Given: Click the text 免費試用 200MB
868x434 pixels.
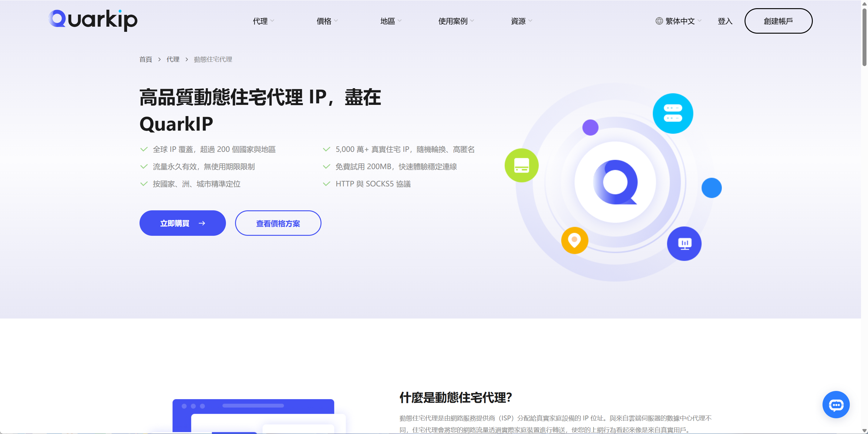Looking at the screenshot, I should click(x=363, y=167).
